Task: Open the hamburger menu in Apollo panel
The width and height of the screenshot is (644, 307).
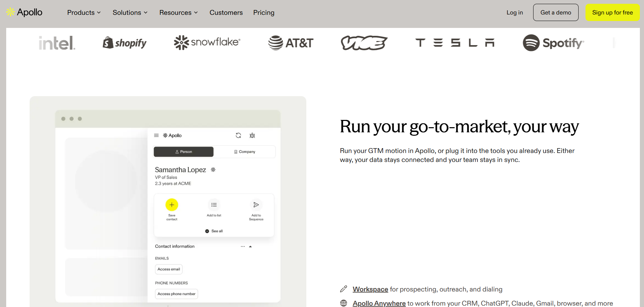Action: pyautogui.click(x=156, y=135)
